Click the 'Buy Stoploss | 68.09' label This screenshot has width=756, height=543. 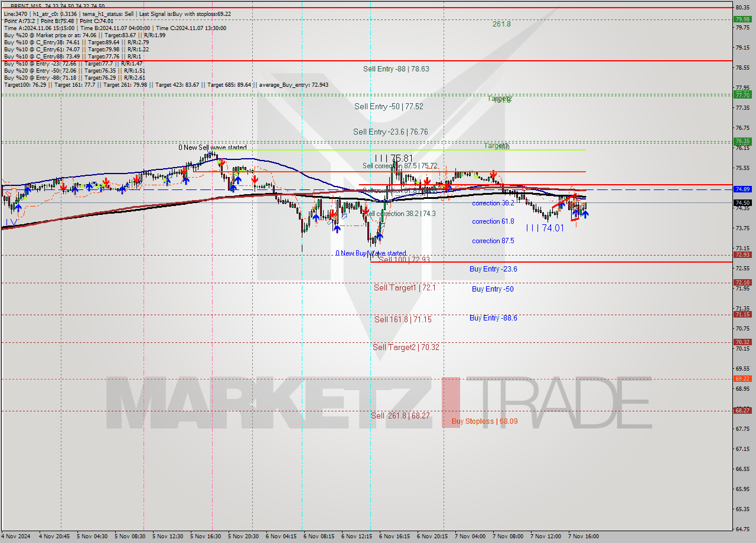point(484,421)
